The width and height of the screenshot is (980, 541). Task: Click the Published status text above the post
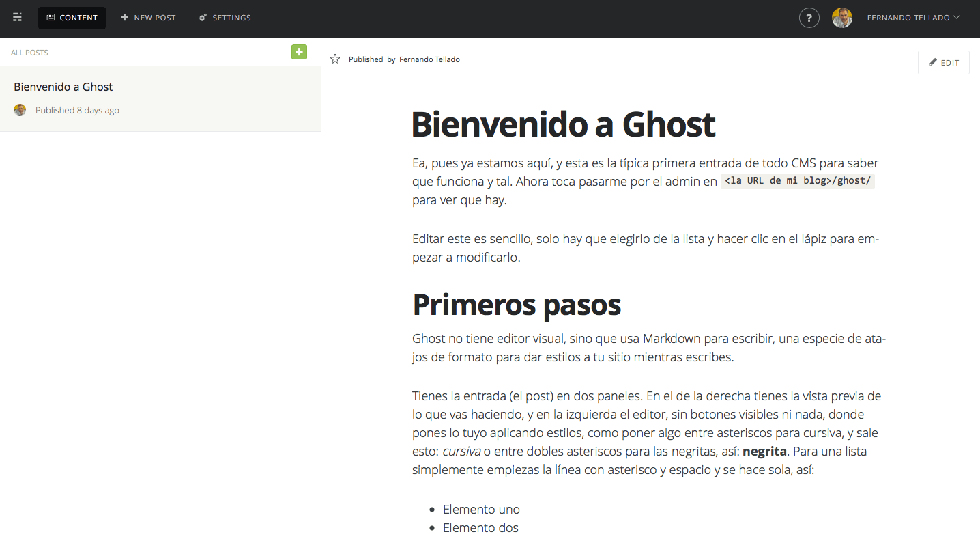(x=365, y=59)
